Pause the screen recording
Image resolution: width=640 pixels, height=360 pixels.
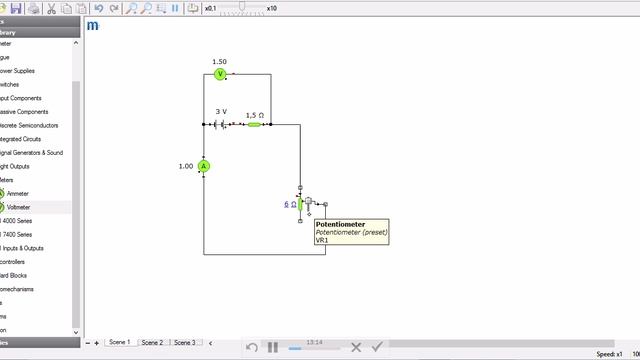(x=273, y=347)
